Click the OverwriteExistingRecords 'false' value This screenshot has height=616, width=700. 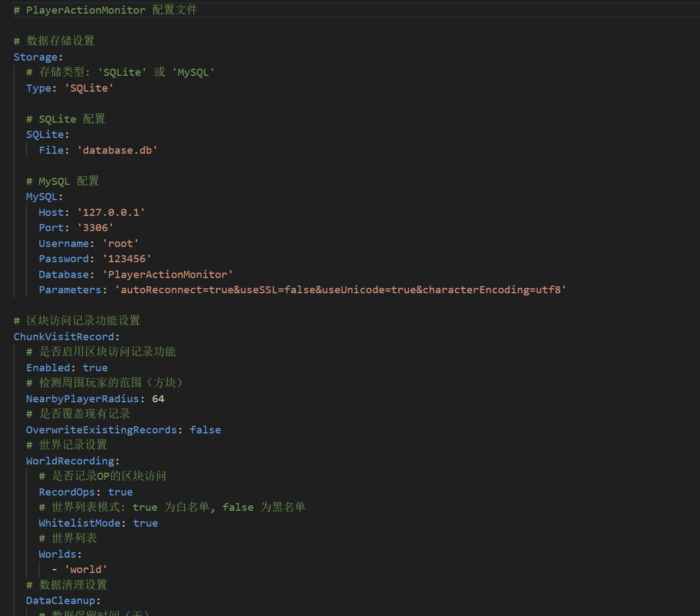(205, 430)
